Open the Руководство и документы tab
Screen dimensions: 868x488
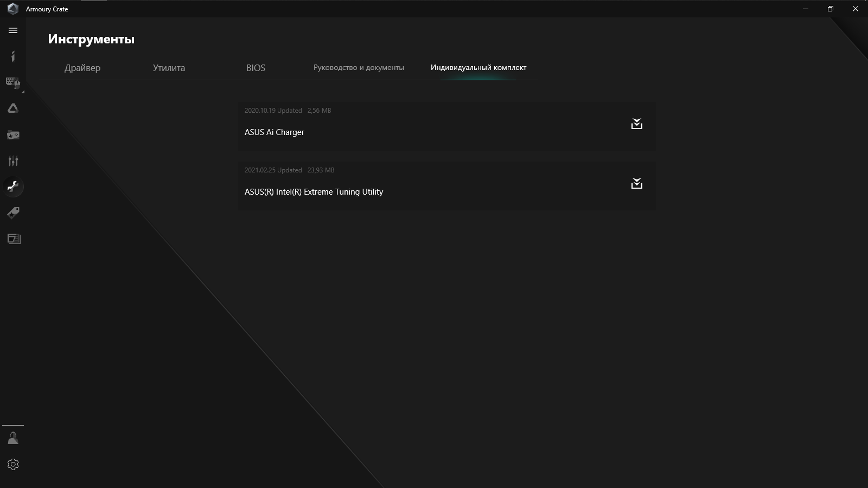click(x=359, y=68)
